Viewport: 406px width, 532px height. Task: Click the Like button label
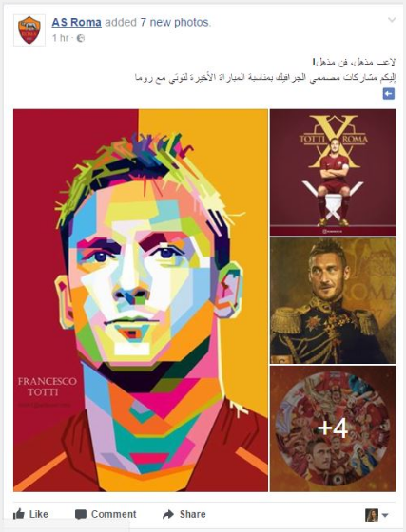click(x=39, y=514)
